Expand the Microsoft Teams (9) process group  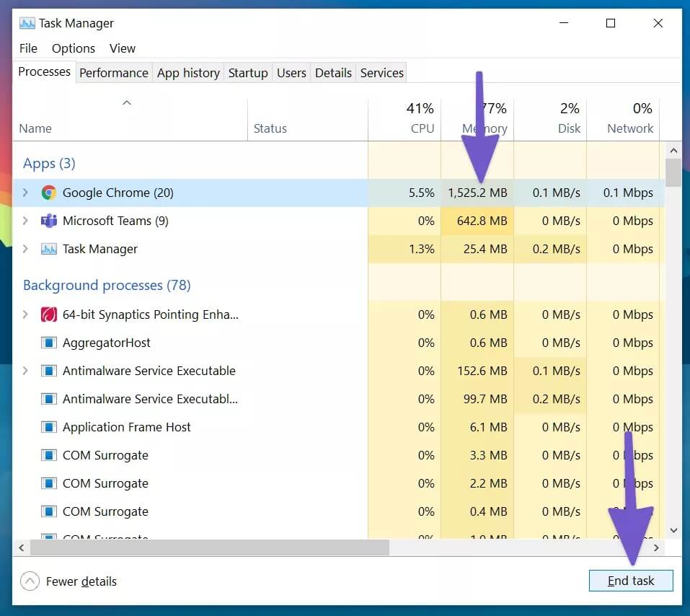click(x=25, y=221)
